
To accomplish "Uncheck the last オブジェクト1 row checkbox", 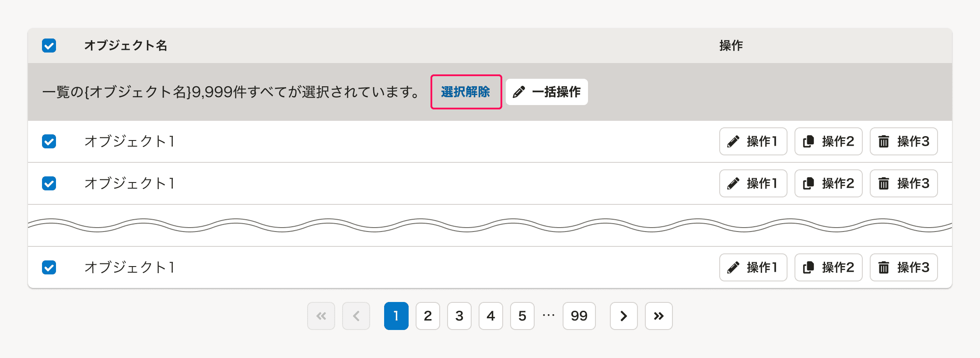I will (x=49, y=267).
